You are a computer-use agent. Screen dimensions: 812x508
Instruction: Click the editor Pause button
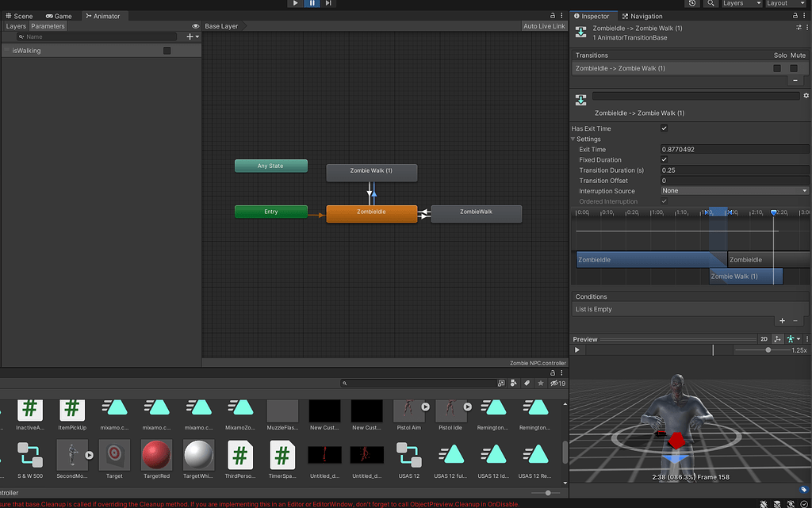click(312, 3)
